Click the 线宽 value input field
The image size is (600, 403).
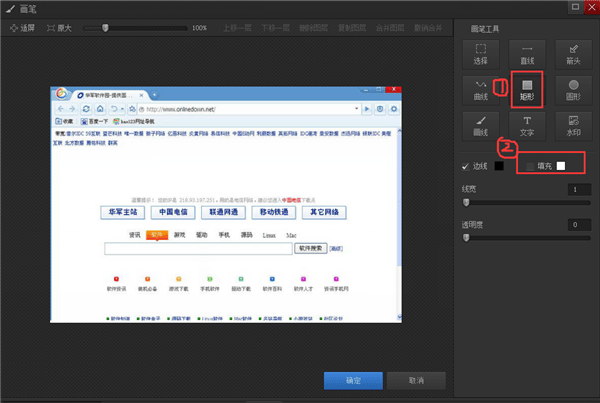tap(572, 189)
